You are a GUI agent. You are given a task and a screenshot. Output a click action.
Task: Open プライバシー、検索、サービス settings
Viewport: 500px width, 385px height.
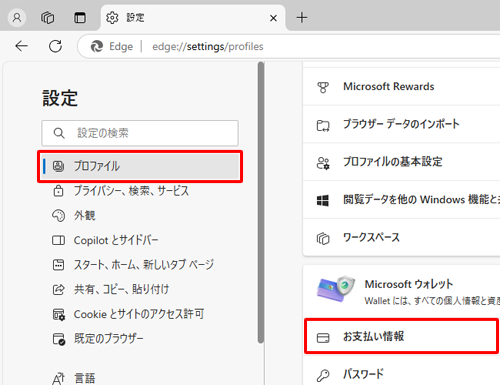click(x=140, y=191)
